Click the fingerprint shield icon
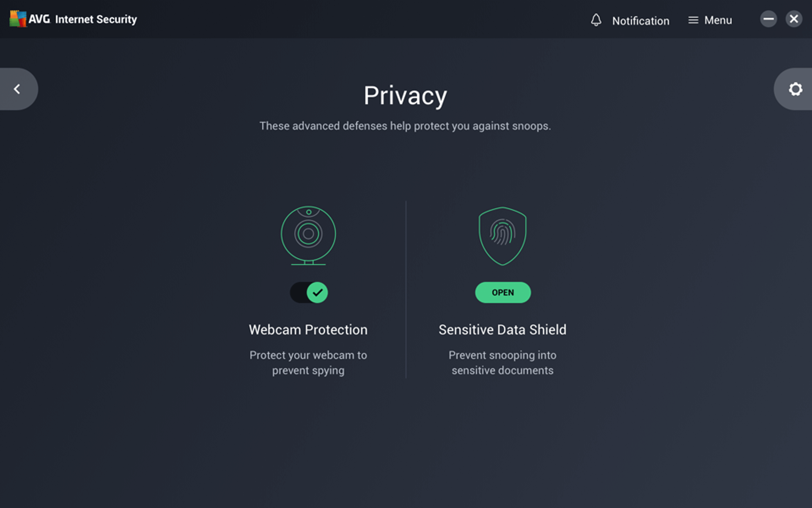 click(x=502, y=236)
